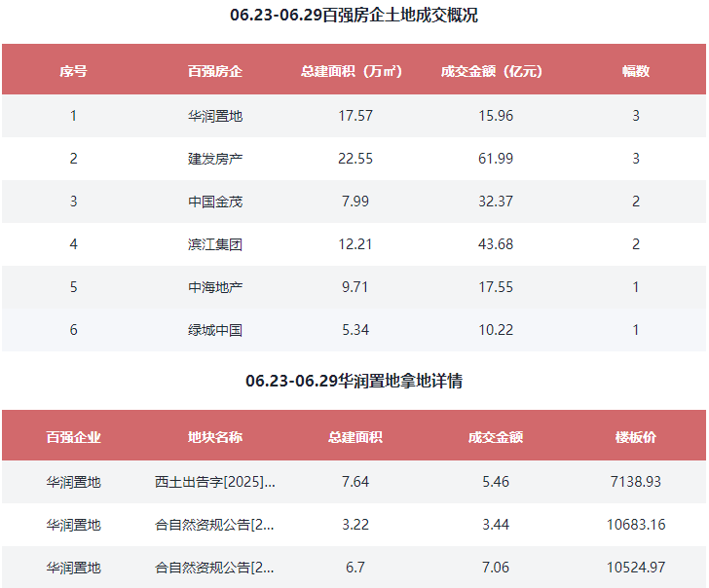Screen dimensions: 709x588
Task: Click the 15.96 transaction amount
Action: click(496, 116)
